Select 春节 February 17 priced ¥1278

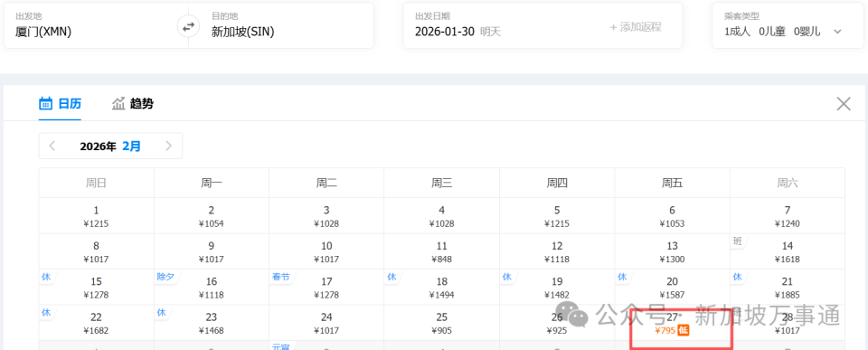326,287
